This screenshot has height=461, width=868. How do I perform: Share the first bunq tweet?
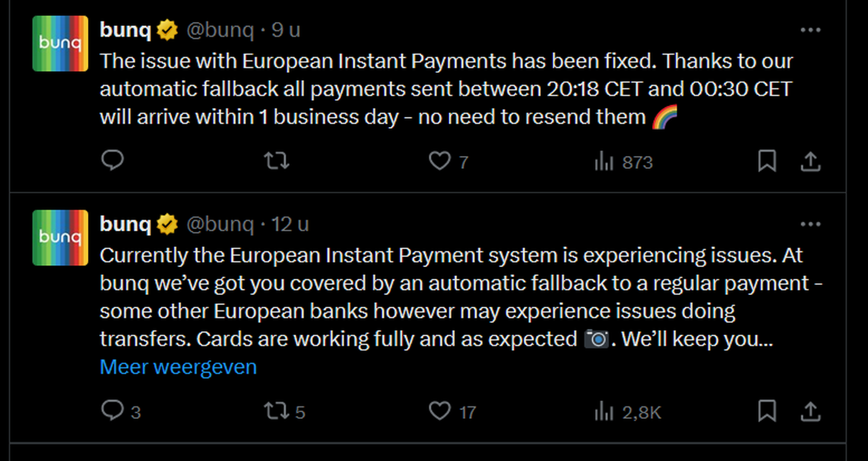[810, 161]
